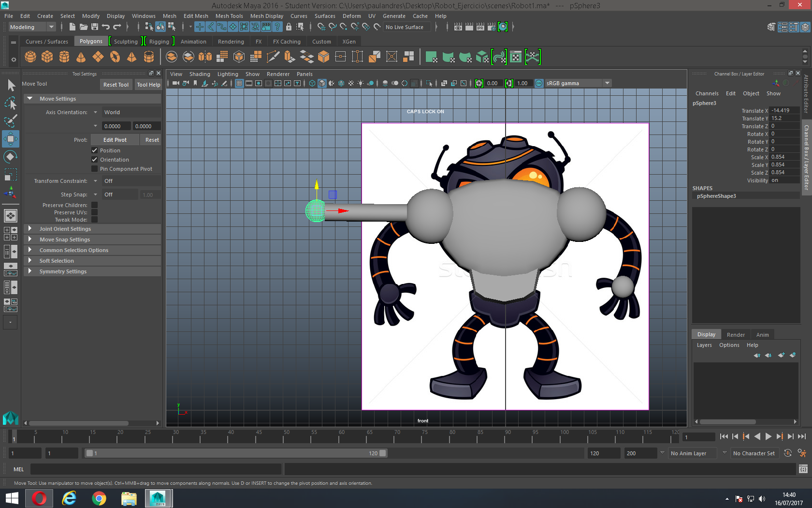Screen dimensions: 812x508
Task: Create a polygon cube from shelf
Action: point(47,57)
